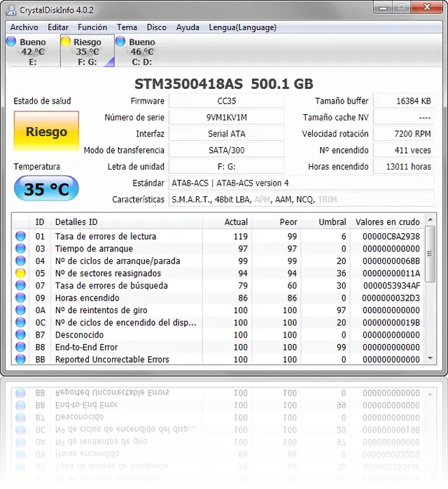The height and width of the screenshot is (489, 448).
Task: Click the Estándar field ATA8-ACS
Action: [x=301, y=183]
